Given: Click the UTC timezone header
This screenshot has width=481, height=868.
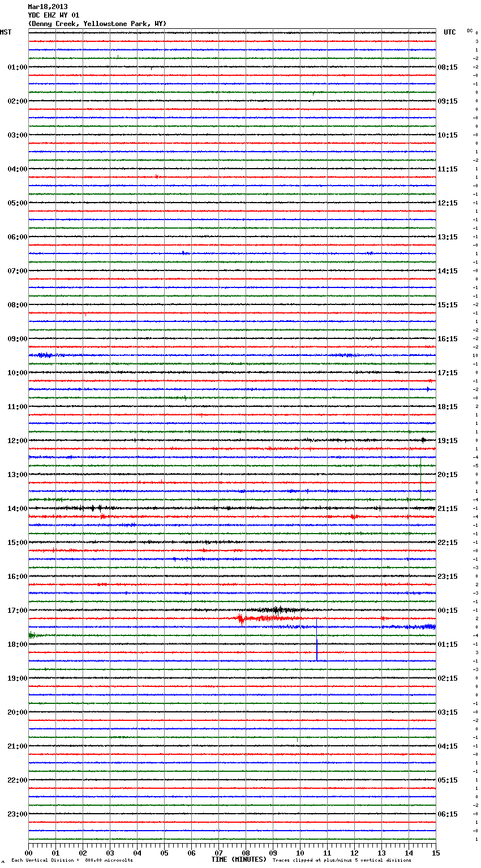Looking at the screenshot, I should (x=449, y=32).
